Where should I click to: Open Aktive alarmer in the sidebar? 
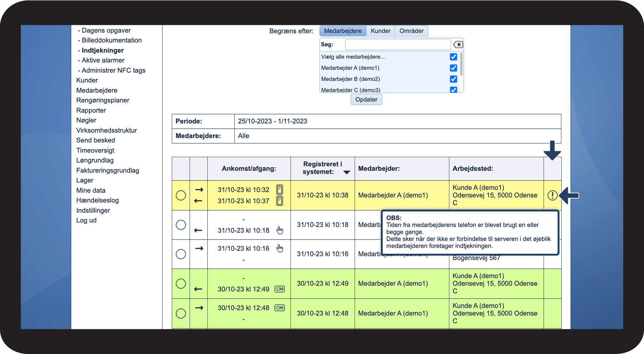point(103,60)
